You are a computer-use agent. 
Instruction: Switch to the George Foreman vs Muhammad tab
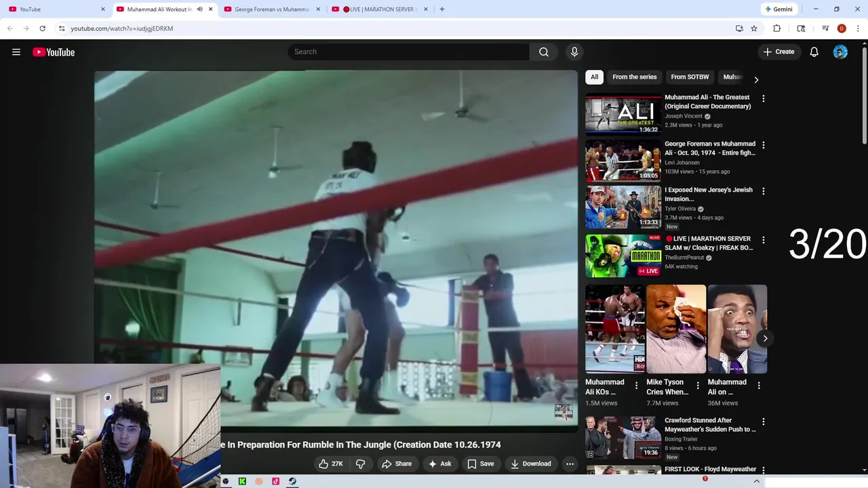[x=272, y=9]
